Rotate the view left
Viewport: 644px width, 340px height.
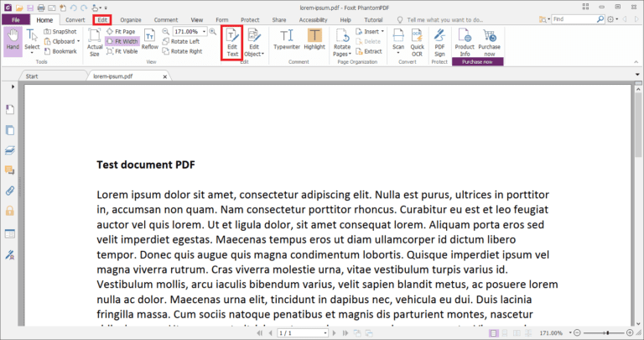181,41
